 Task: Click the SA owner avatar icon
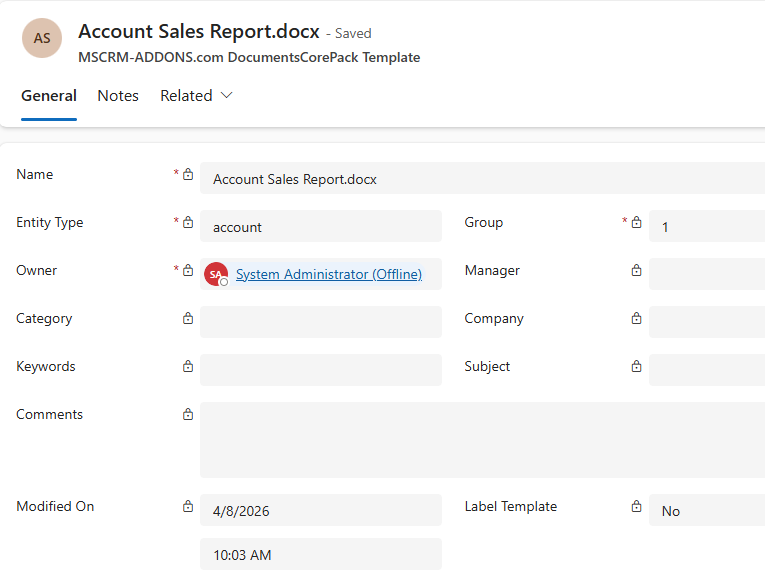point(216,274)
